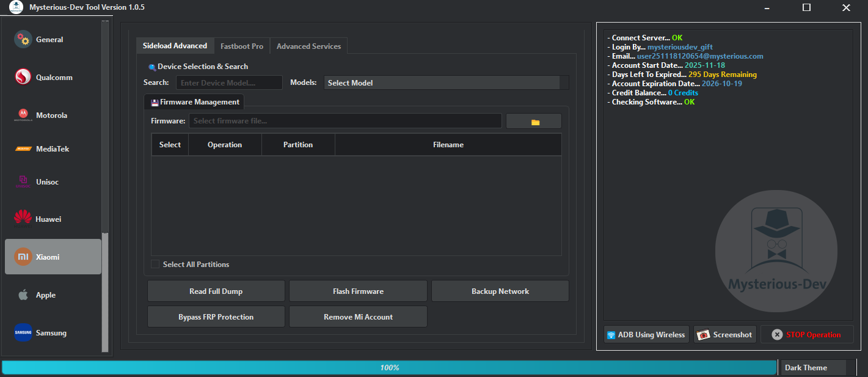
Task: Open the Advanced Services tab
Action: pyautogui.click(x=308, y=45)
